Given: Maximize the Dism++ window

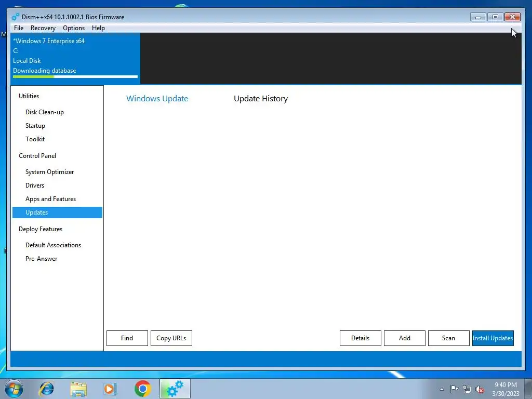Looking at the screenshot, I should [x=495, y=17].
